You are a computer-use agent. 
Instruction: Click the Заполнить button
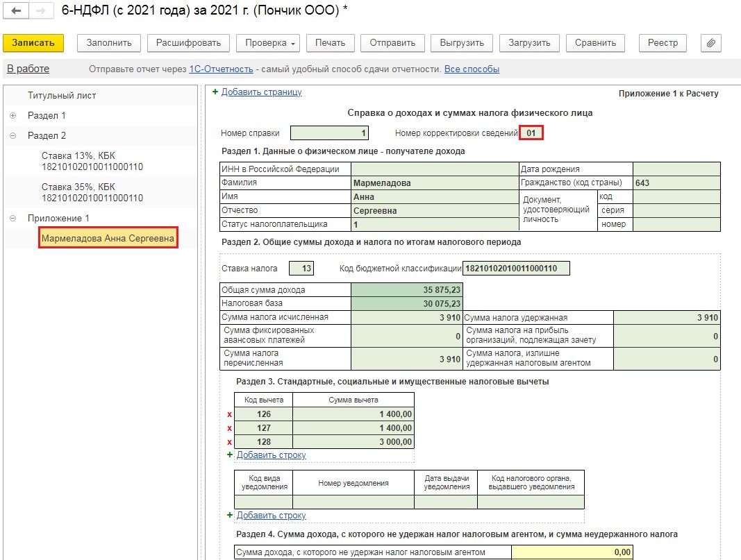coord(109,43)
